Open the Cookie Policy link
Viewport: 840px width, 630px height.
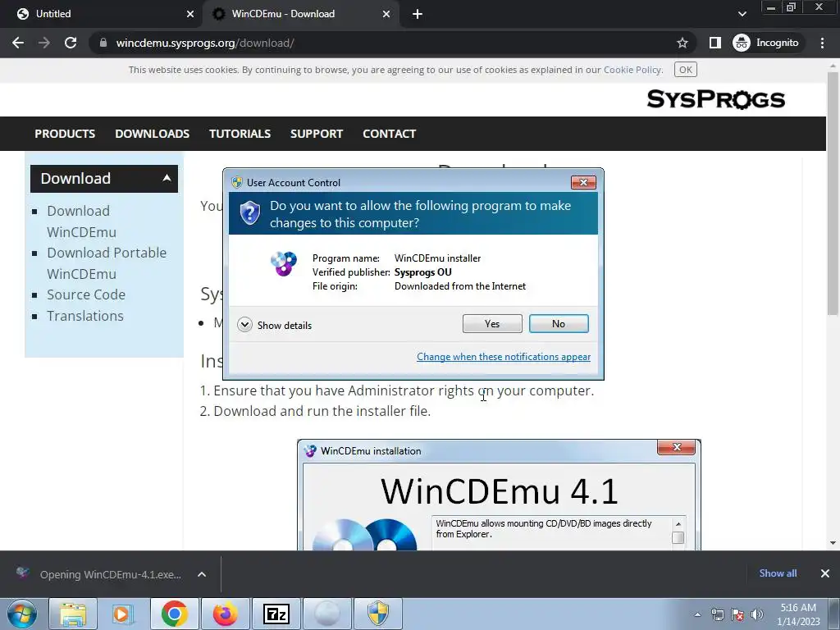(x=632, y=70)
